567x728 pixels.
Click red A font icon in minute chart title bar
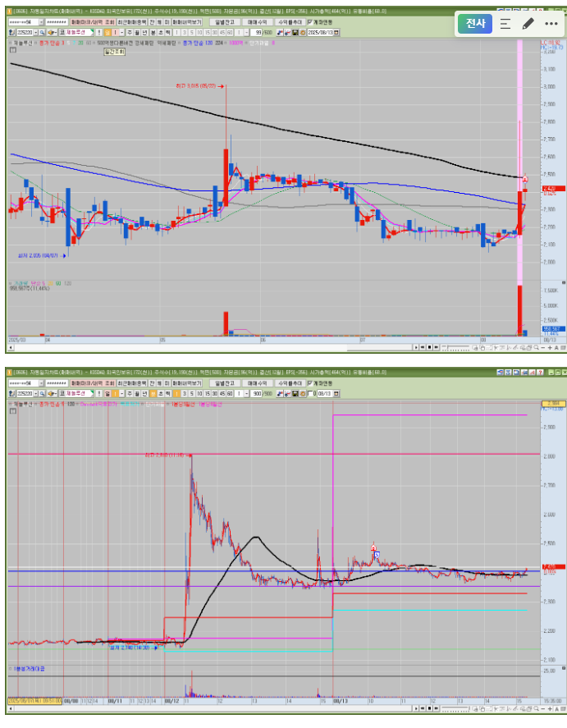533,373
